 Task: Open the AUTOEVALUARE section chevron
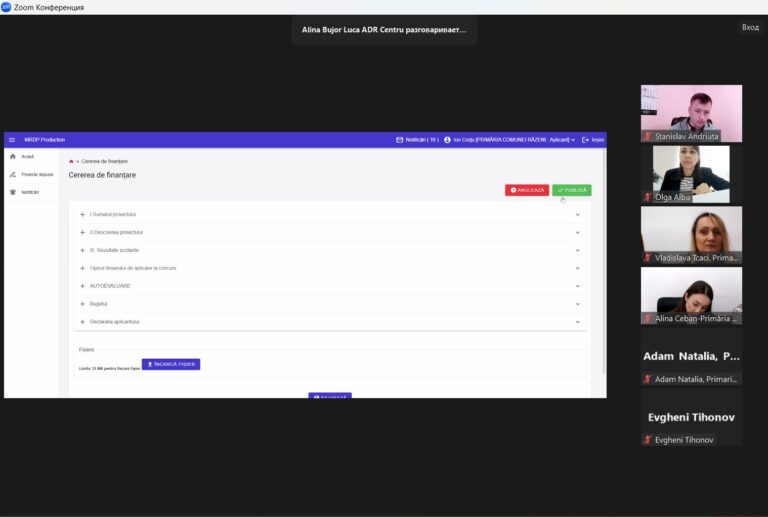[577, 286]
